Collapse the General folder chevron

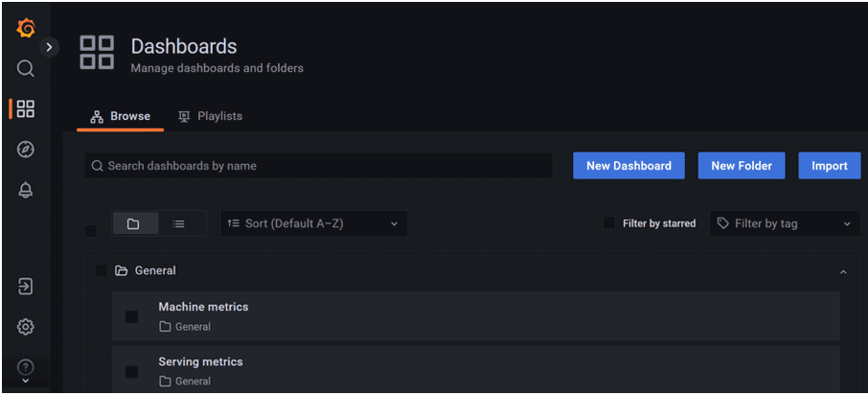843,272
